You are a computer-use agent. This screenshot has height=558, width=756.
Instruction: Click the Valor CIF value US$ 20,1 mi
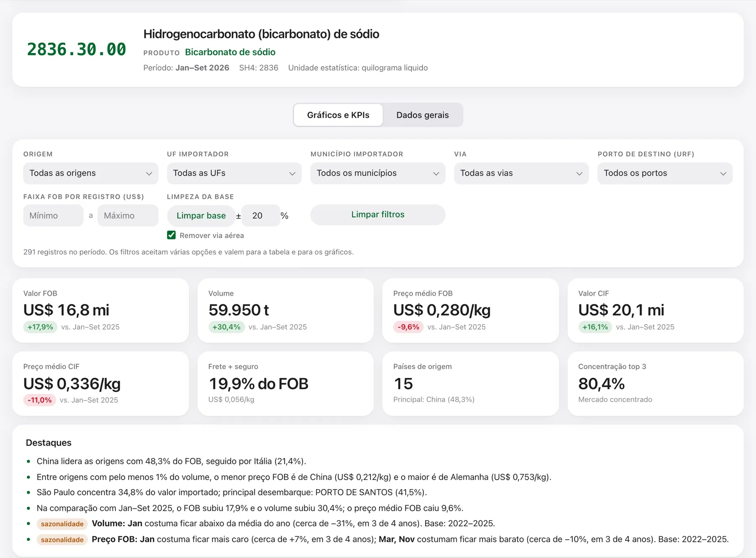pyautogui.click(x=621, y=310)
